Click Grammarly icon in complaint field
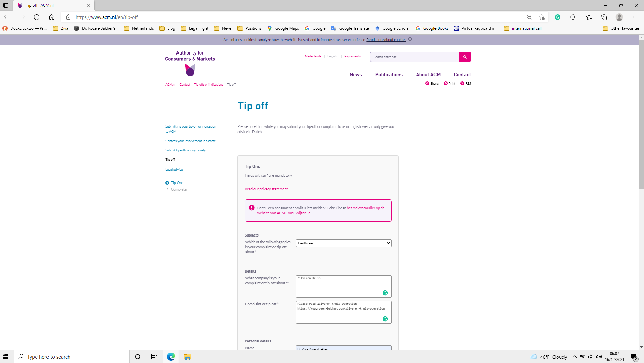The height and width of the screenshot is (363, 644). 385,319
